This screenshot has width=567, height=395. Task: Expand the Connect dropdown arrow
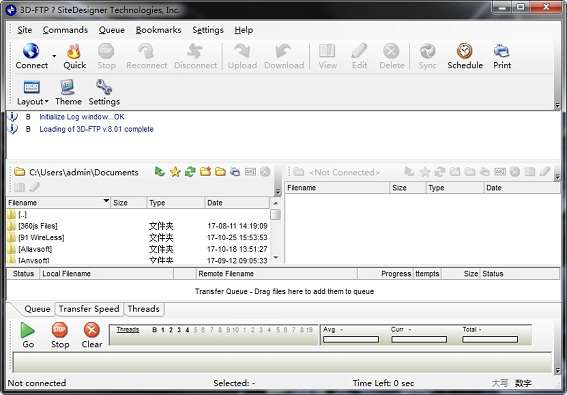tap(54, 56)
